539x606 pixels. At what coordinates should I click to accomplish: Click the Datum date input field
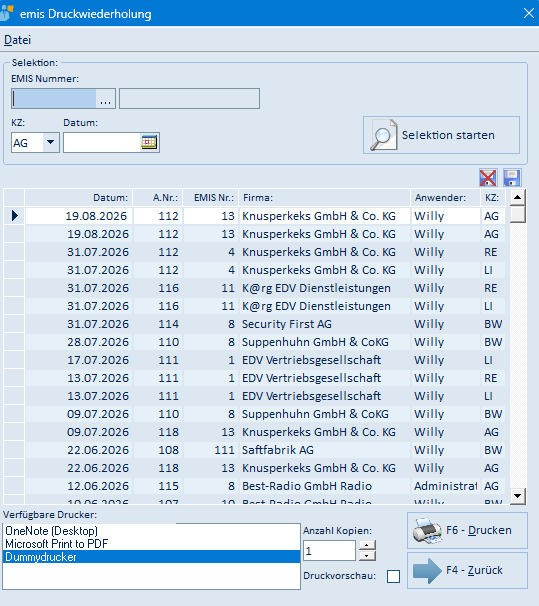pyautogui.click(x=102, y=142)
